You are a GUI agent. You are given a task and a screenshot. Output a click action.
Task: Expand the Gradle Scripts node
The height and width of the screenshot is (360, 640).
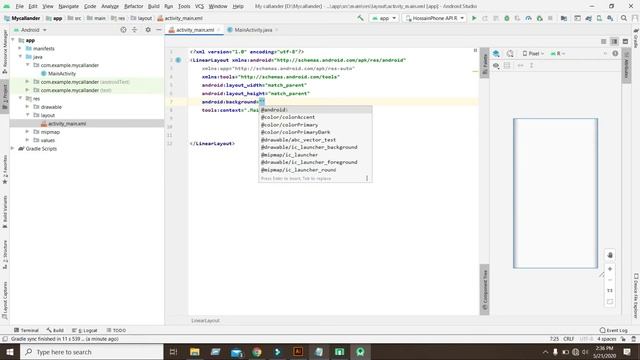[13, 149]
